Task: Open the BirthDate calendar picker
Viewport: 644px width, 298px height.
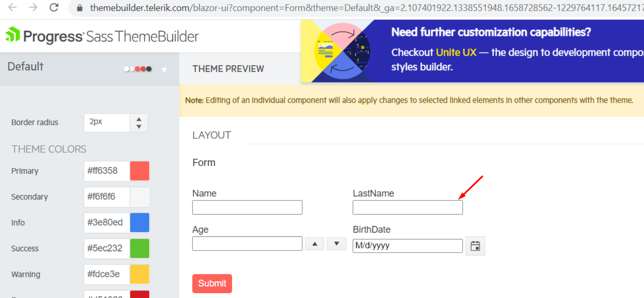Action: (x=475, y=246)
